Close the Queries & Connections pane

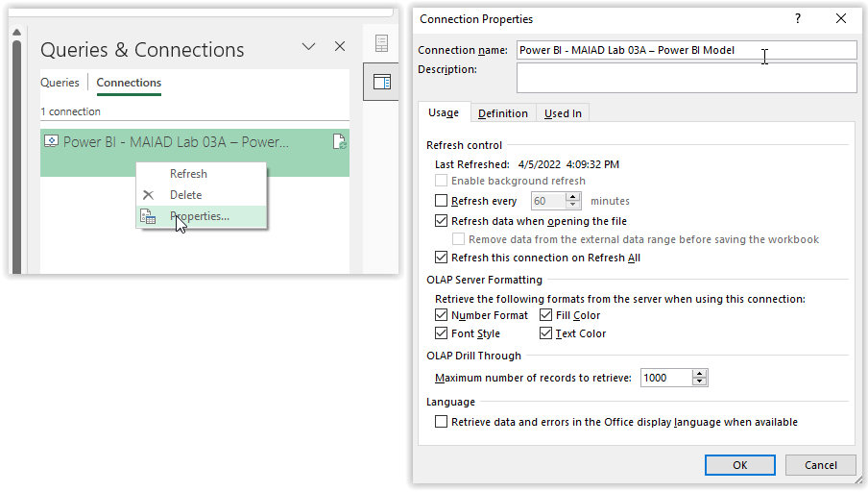pyautogui.click(x=340, y=46)
